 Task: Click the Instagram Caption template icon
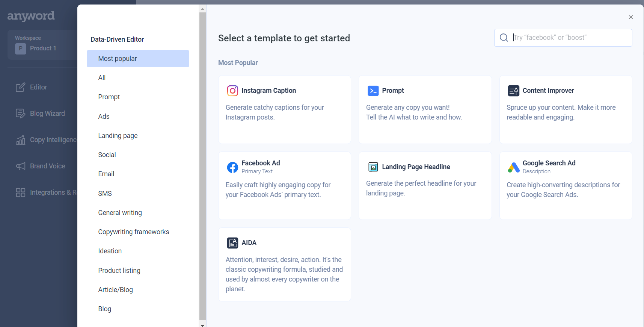pyautogui.click(x=232, y=91)
